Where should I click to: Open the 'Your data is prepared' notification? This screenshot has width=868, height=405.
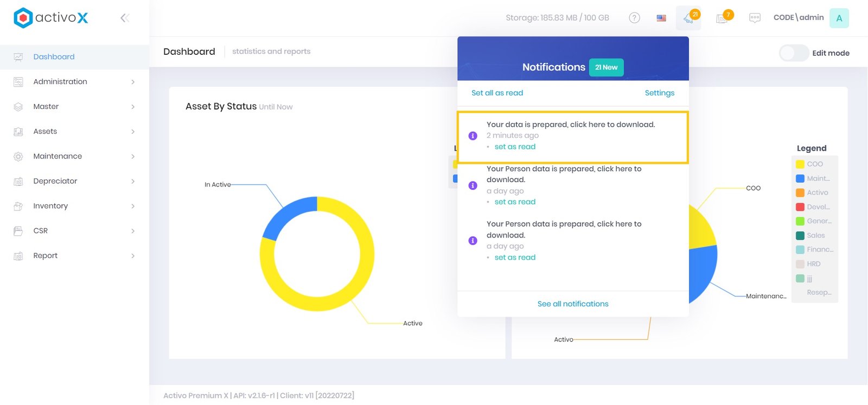click(x=570, y=125)
